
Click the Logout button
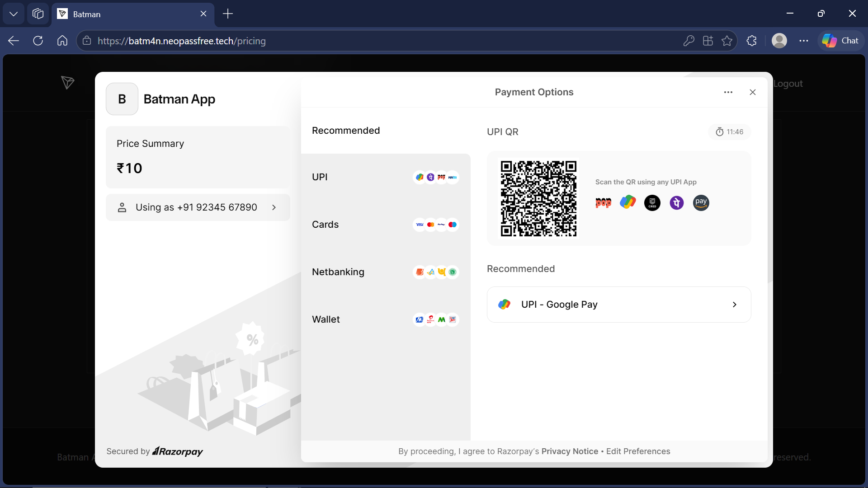(788, 83)
